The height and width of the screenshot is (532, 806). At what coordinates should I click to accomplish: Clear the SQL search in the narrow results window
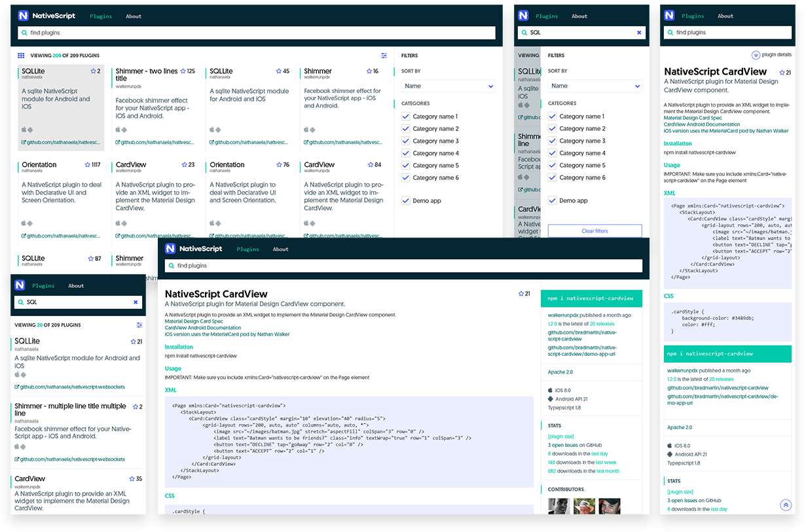tap(136, 302)
